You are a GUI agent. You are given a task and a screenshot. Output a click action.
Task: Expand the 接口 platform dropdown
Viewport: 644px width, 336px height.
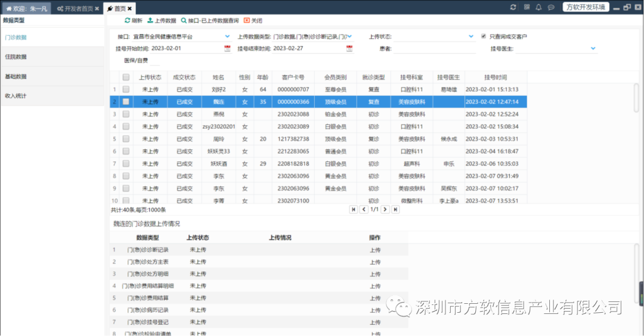227,36
